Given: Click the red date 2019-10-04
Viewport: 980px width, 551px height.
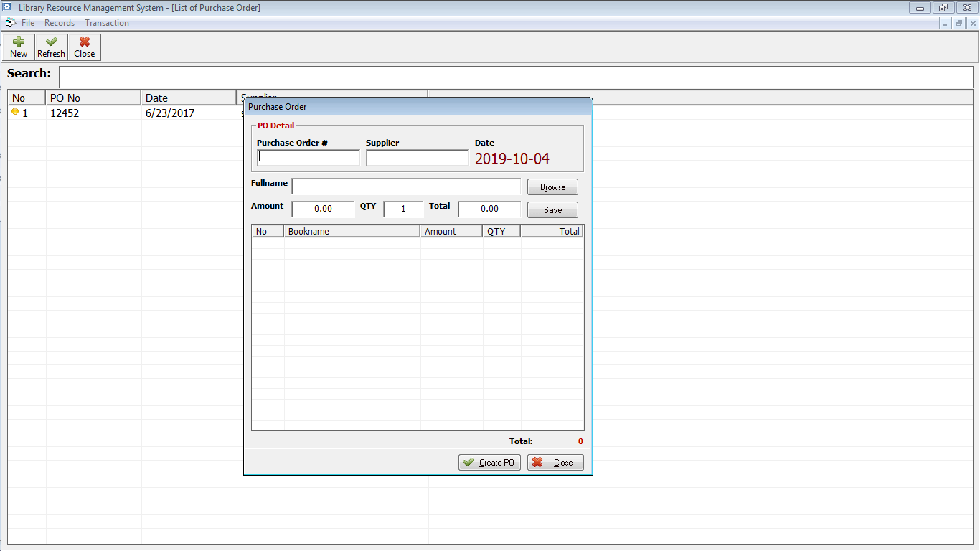Looking at the screenshot, I should 512,159.
